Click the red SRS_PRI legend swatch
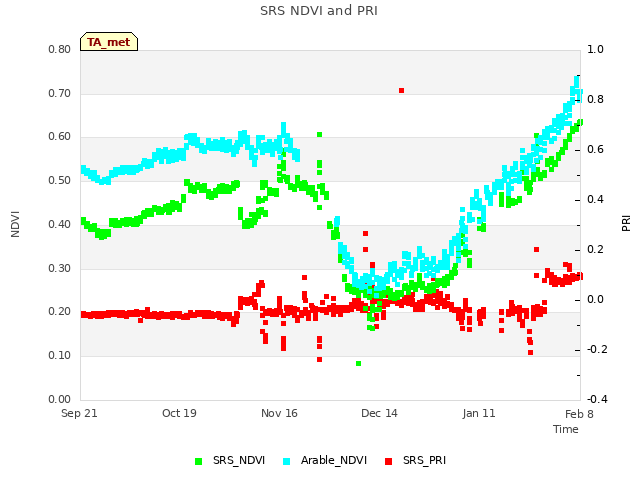This screenshot has width=640, height=480. (389, 461)
